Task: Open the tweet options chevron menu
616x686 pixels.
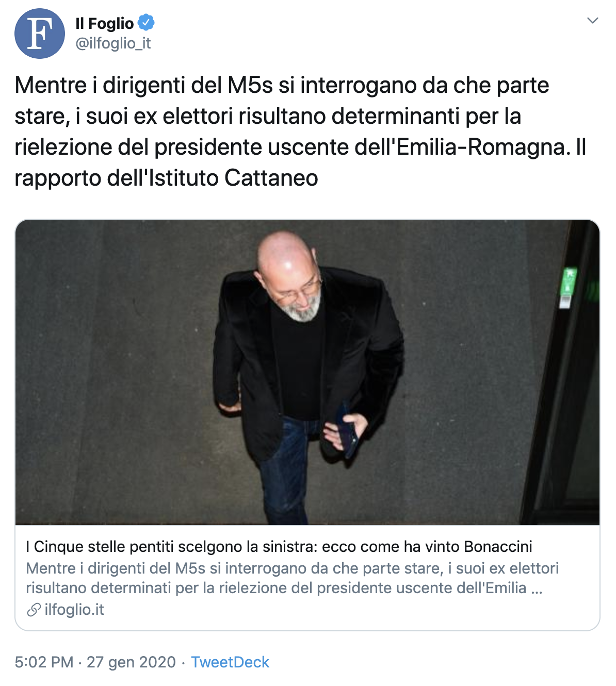Action: [593, 21]
